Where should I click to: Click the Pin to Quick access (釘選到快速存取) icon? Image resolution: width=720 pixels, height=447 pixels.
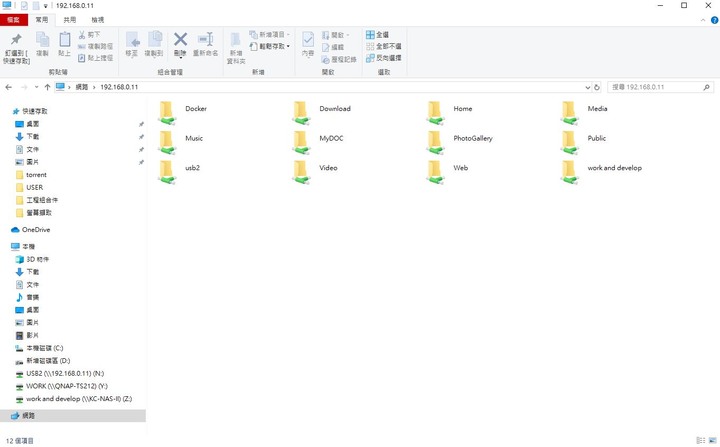click(16, 40)
